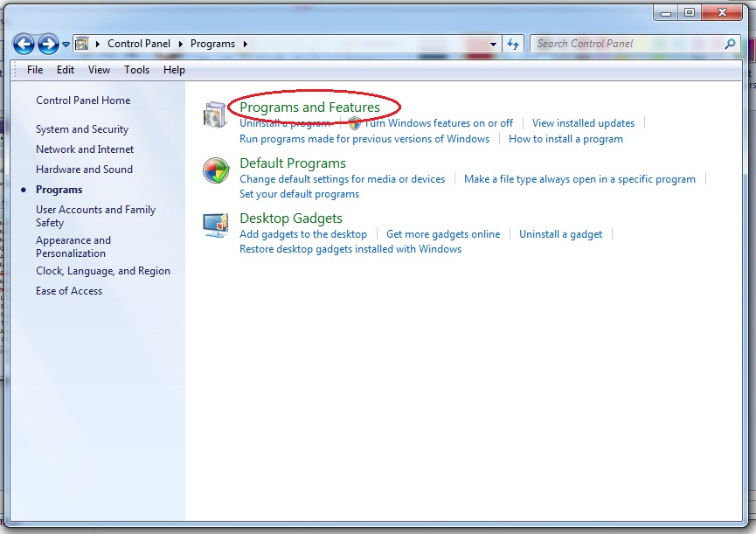756x534 pixels.
Task: Select Programs in the left sidebar
Action: (x=59, y=190)
